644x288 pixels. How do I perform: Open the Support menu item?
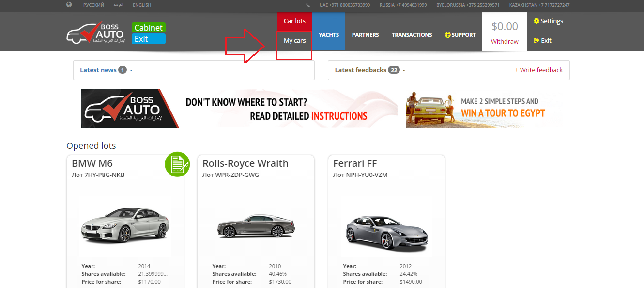coord(460,35)
